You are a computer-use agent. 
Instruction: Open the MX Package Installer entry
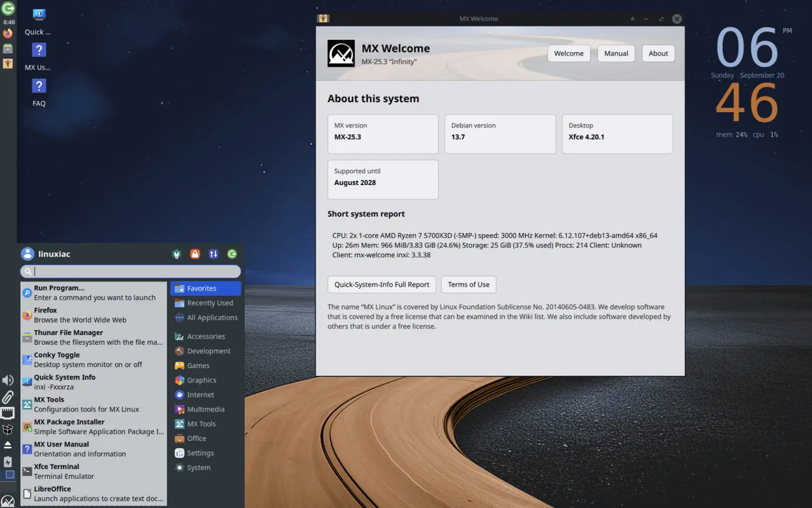click(x=94, y=427)
